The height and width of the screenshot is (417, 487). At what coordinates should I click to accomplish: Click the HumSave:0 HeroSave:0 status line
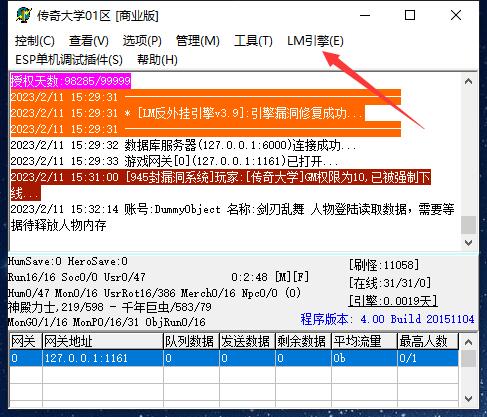(68, 261)
